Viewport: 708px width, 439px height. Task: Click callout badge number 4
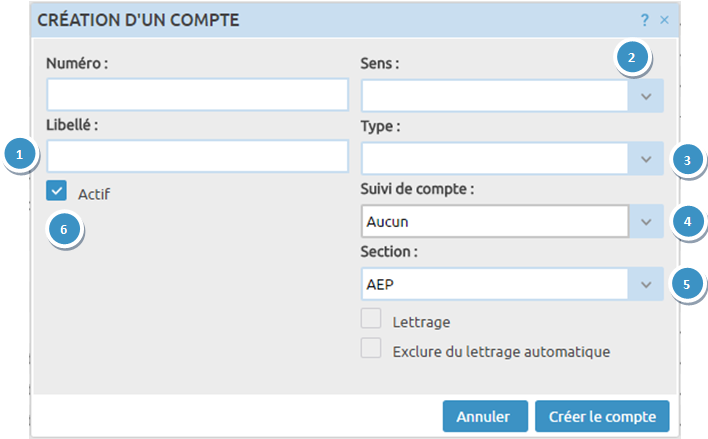[685, 221]
